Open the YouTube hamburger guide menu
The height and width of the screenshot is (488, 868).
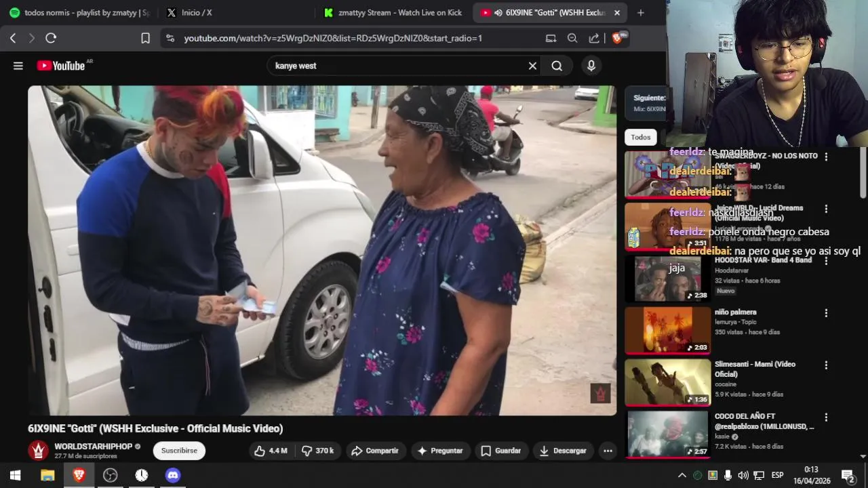pos(18,66)
